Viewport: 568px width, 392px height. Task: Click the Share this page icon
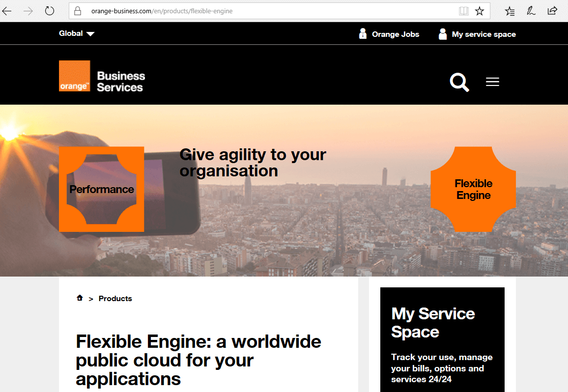[552, 10]
